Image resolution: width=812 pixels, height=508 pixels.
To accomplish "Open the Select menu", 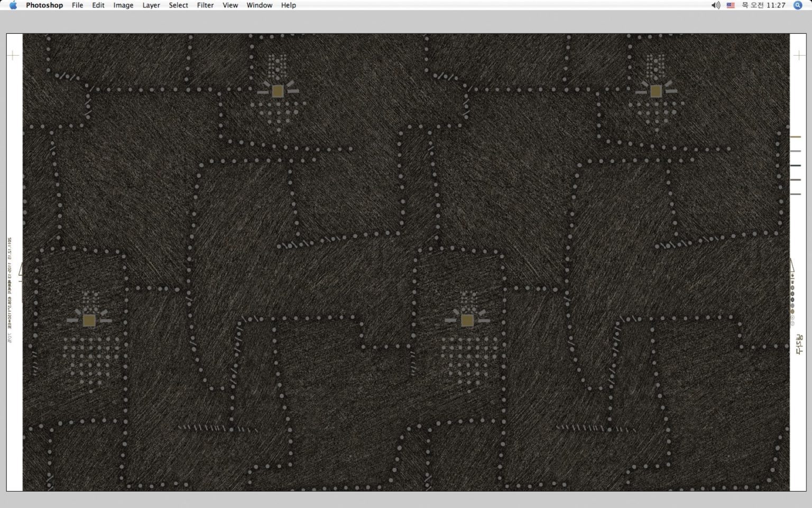I will point(179,5).
